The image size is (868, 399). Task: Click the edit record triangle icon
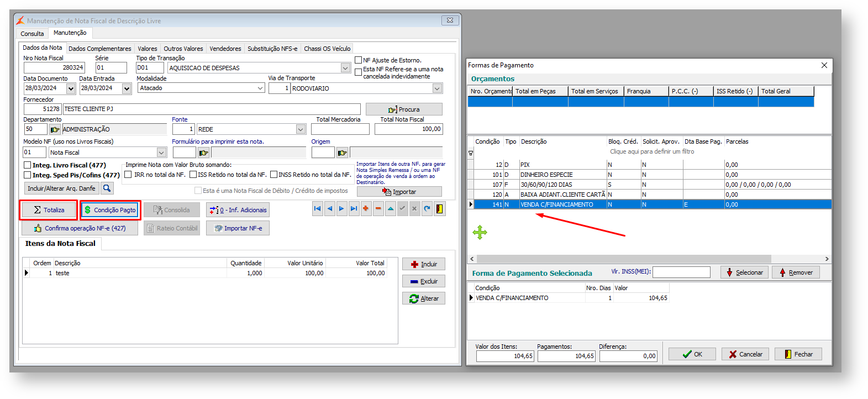[390, 209]
